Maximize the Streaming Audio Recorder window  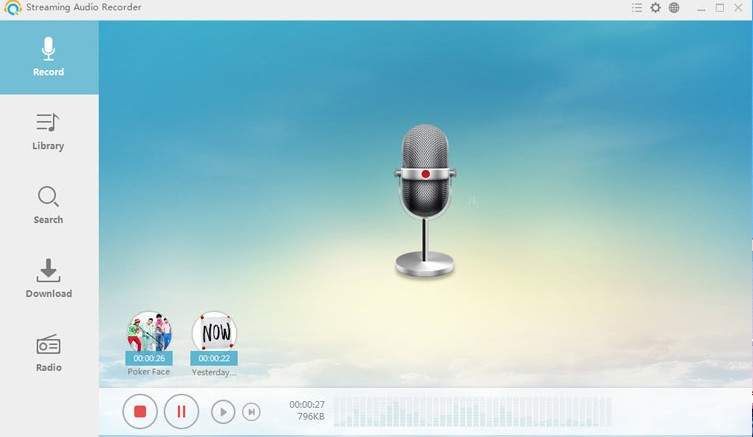(720, 8)
